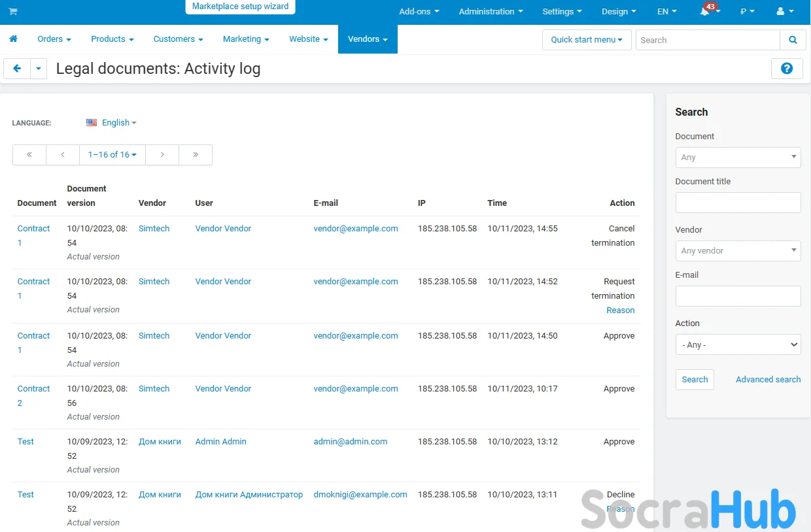Go to next page arrow in pagination
The image size is (811, 532).
(162, 155)
